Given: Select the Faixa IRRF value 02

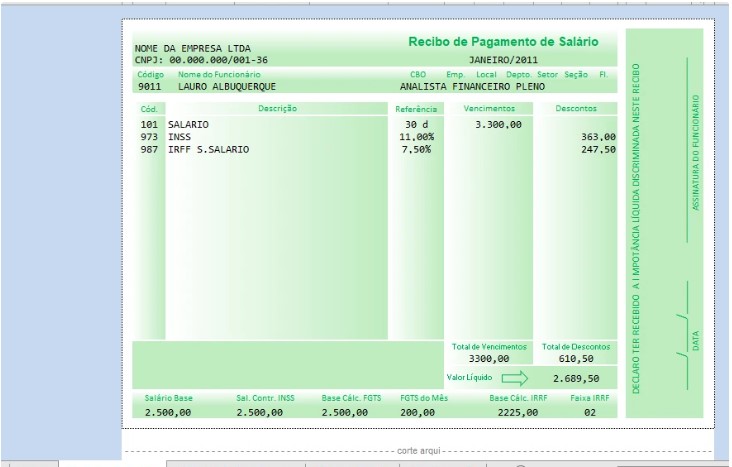Looking at the screenshot, I should (x=589, y=412).
